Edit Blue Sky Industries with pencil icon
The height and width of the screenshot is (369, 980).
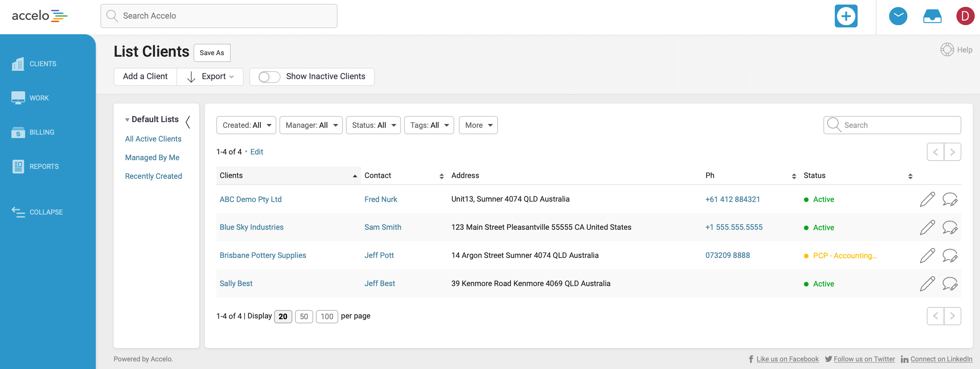[x=927, y=227]
